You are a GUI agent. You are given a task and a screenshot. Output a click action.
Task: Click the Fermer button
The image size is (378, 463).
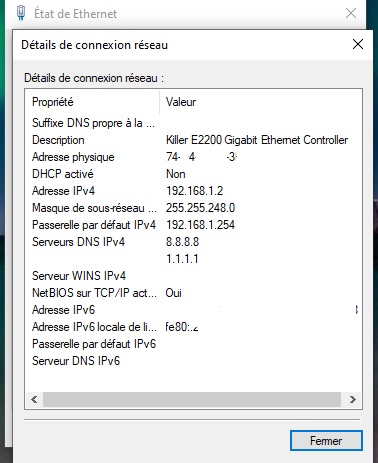point(326,440)
